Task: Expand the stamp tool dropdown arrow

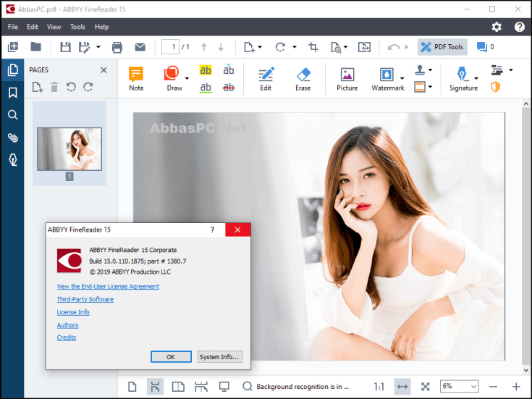Action: coord(430,70)
